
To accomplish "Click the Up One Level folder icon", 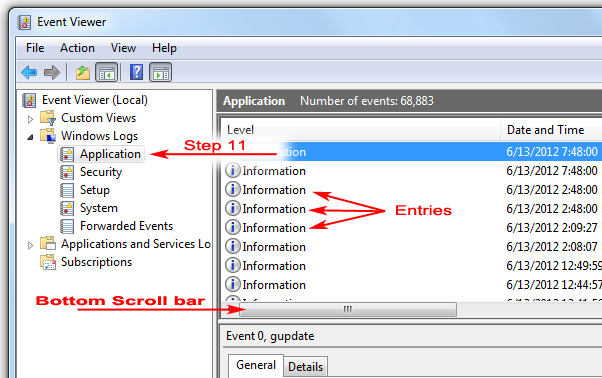I will point(83,72).
